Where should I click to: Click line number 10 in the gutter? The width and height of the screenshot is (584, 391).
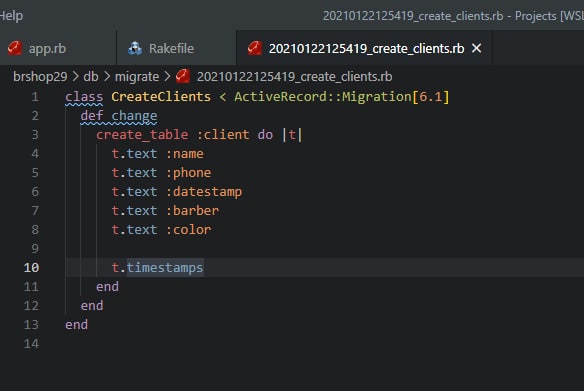[x=31, y=268]
